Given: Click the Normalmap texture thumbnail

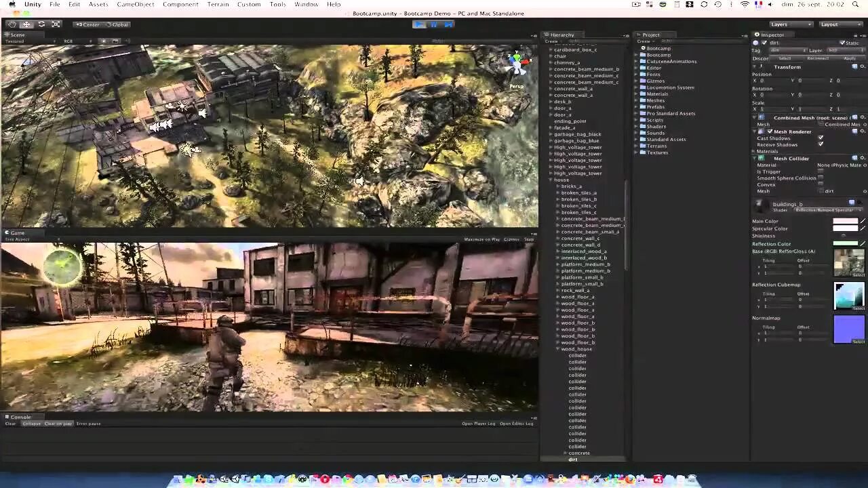Looking at the screenshot, I should (849, 329).
